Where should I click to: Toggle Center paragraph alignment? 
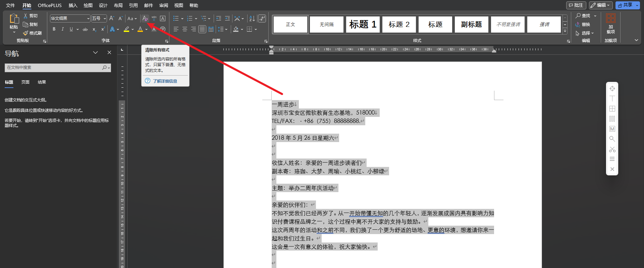[x=184, y=29]
